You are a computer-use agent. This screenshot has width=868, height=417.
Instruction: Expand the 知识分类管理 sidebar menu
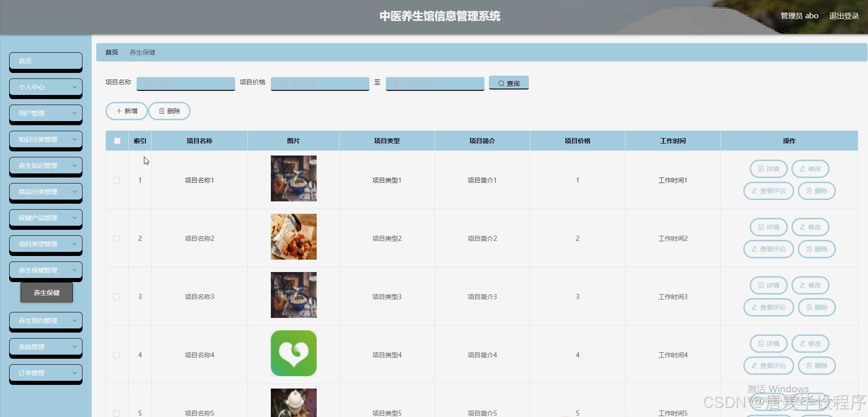(x=46, y=140)
